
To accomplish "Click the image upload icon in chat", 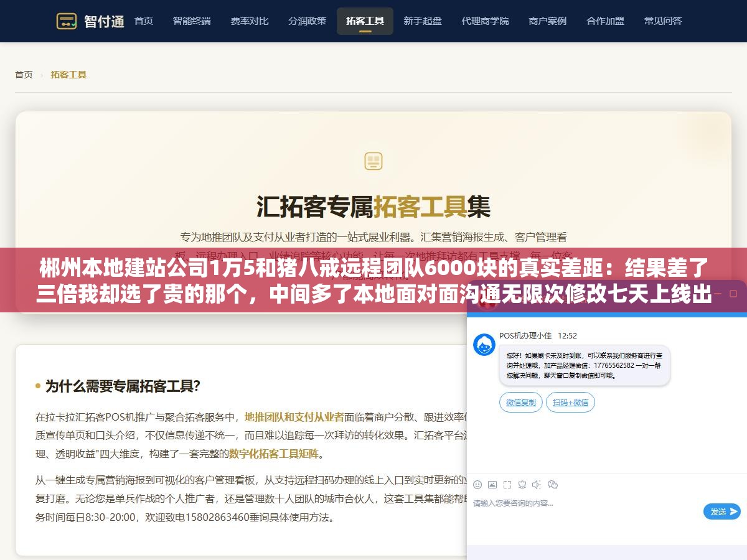I will pos(492,485).
